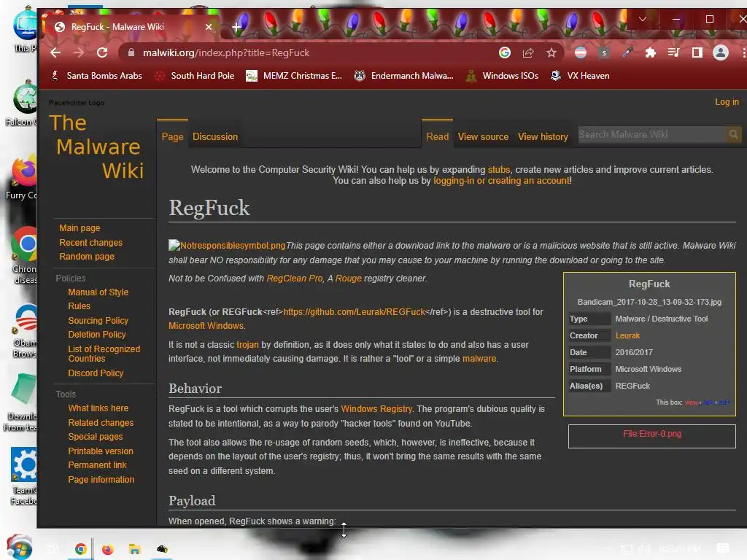Click the address bar URL
Screen dimensions: 747x560
click(226, 52)
